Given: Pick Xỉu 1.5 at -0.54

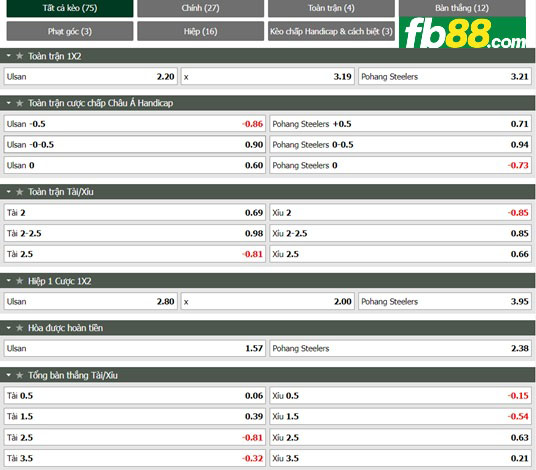Looking at the screenshot, I should (400, 416).
